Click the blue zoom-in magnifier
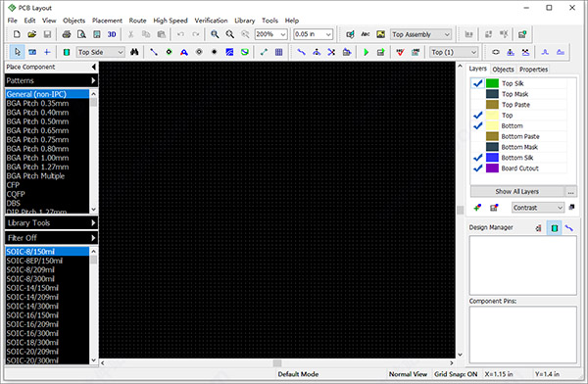The height and width of the screenshot is (384, 588). coord(215,34)
